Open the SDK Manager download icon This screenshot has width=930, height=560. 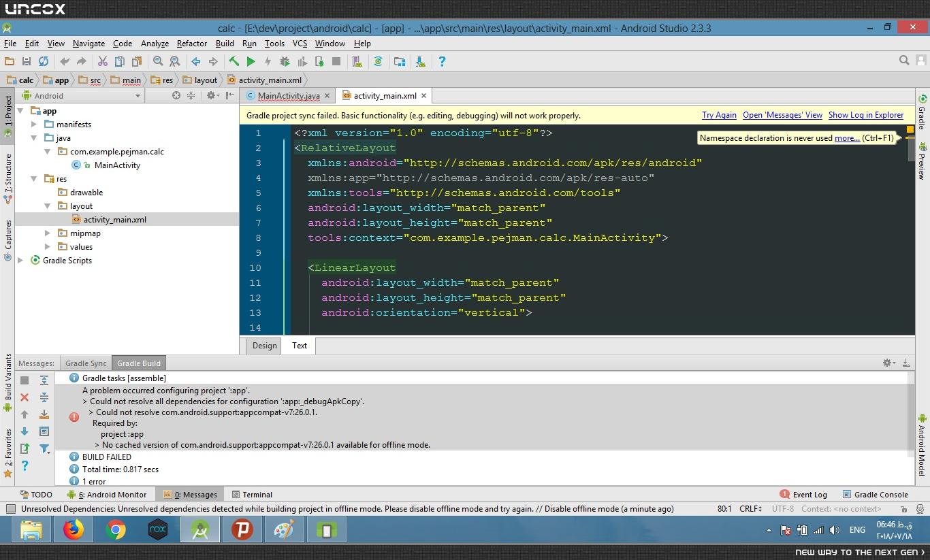(421, 61)
